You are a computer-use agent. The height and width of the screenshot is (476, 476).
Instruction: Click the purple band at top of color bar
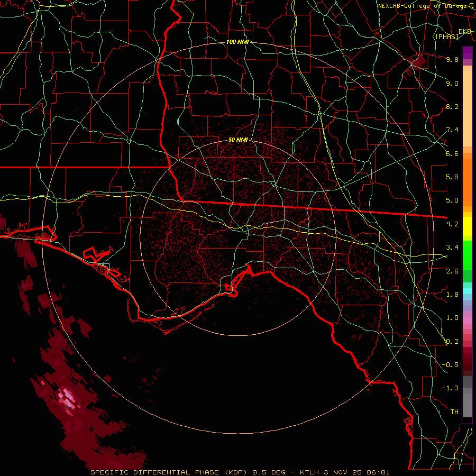[467, 56]
